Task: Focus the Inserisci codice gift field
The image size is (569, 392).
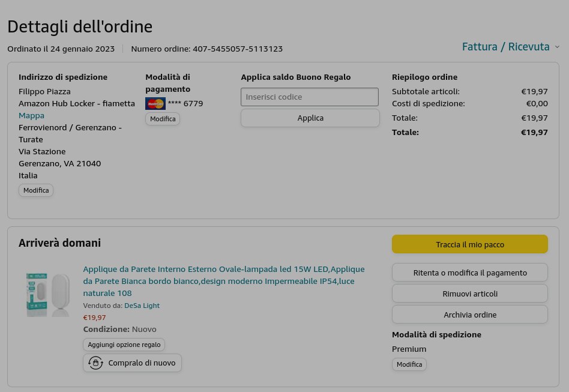Action: tap(310, 97)
